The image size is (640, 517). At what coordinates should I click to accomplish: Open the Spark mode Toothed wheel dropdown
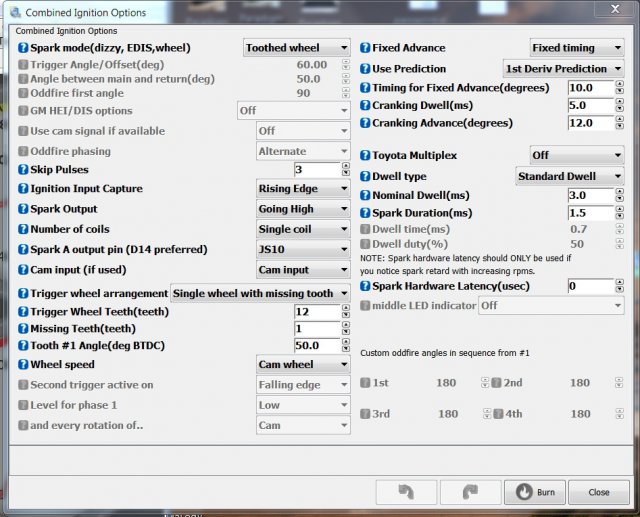[x=297, y=48]
